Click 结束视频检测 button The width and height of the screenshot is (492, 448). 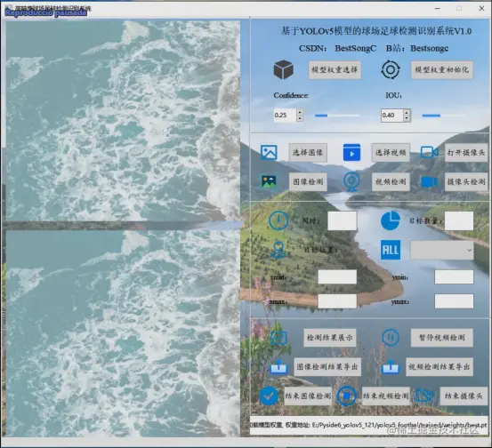tap(386, 396)
